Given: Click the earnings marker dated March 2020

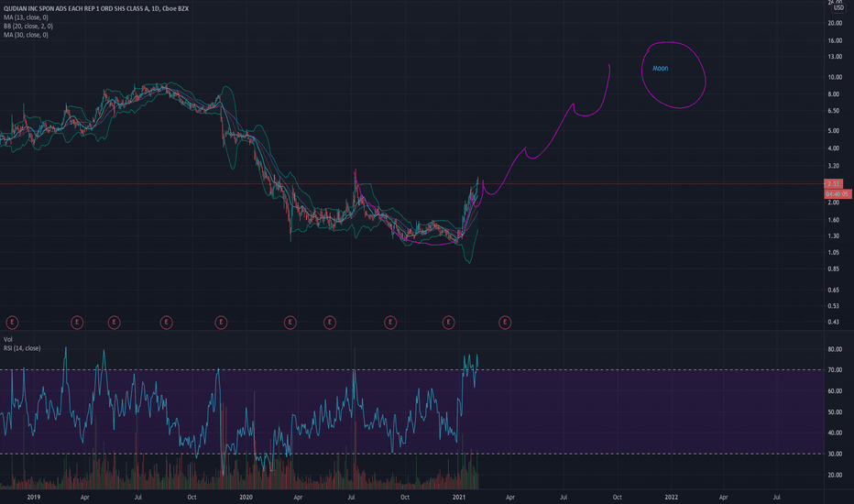Looking at the screenshot, I should (290, 323).
